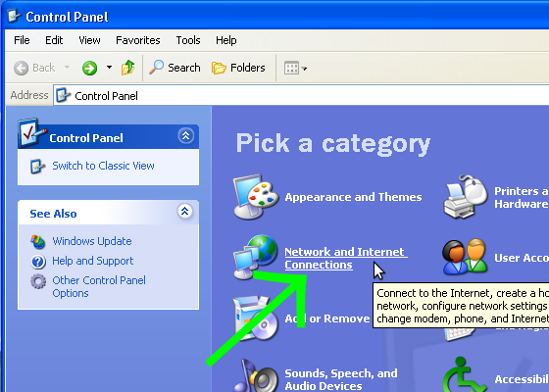
Task: Open the Forward history dropdown arrow
Action: pos(109,68)
